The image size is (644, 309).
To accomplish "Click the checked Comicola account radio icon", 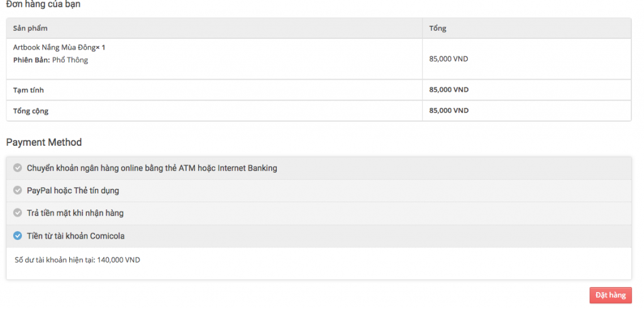I will click(x=17, y=236).
